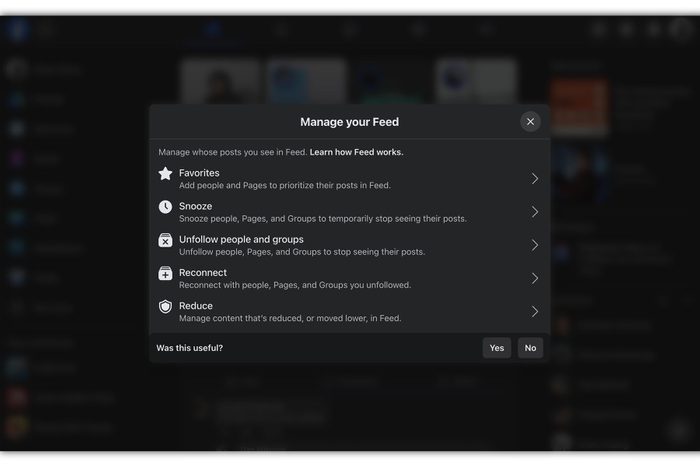Close the Manage your Feed dialog
Viewport: 700px width, 467px height.
530,122
